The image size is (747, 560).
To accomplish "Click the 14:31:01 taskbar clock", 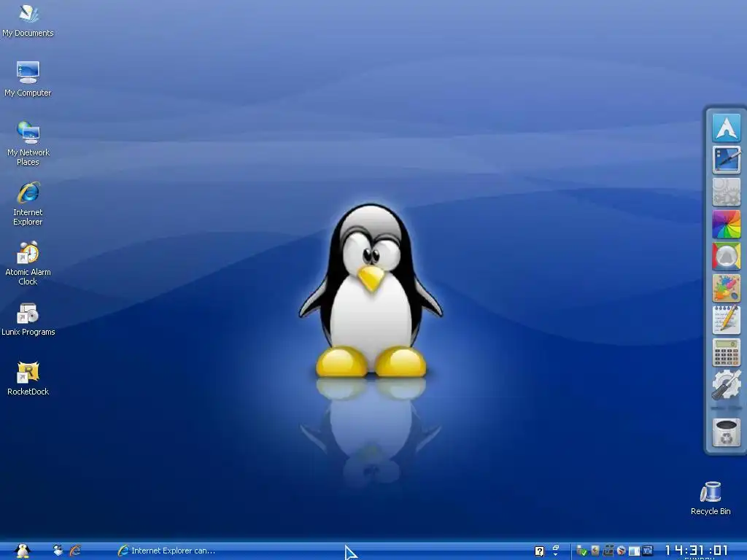I will pyautogui.click(x=697, y=551).
